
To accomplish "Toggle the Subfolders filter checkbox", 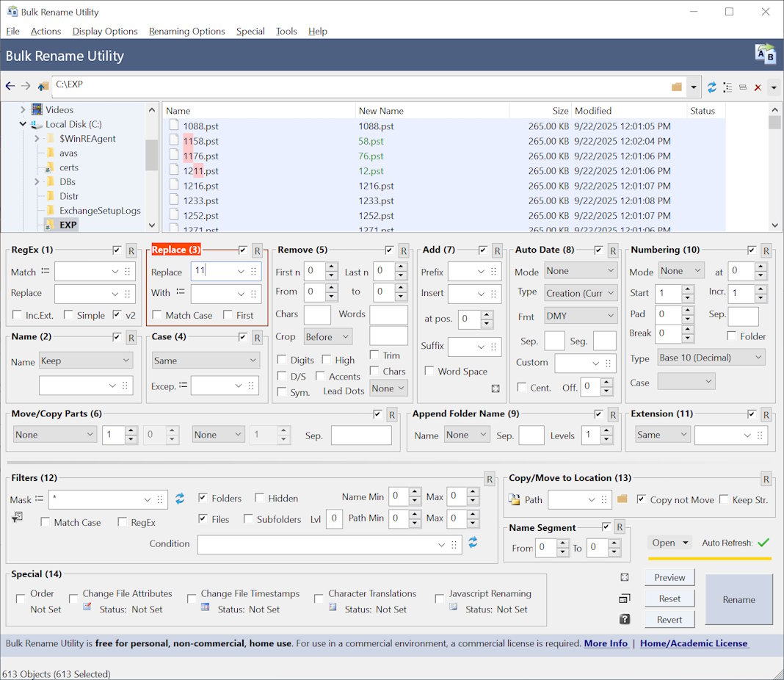I will (249, 519).
